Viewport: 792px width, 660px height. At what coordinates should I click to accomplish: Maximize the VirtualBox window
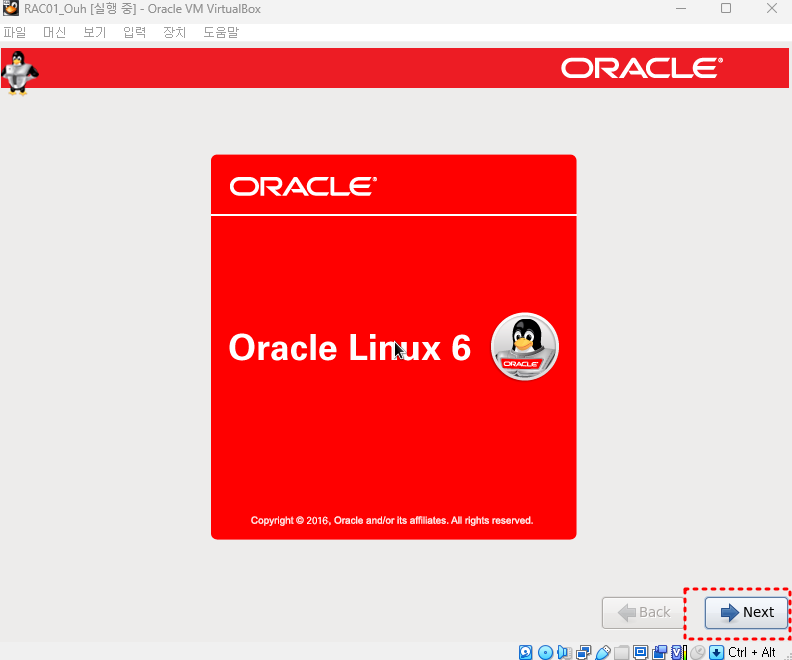[x=726, y=9]
